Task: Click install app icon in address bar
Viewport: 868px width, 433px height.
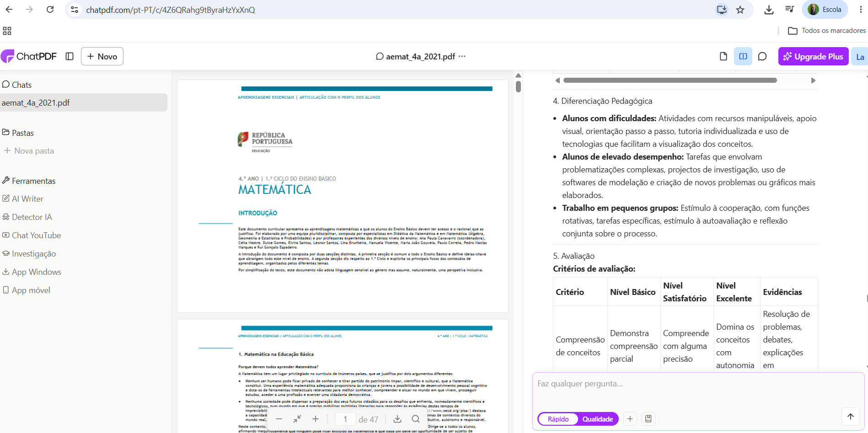Action: click(722, 10)
